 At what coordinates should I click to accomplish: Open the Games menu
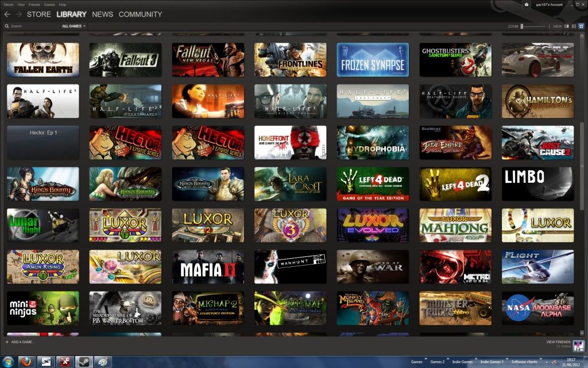click(49, 5)
